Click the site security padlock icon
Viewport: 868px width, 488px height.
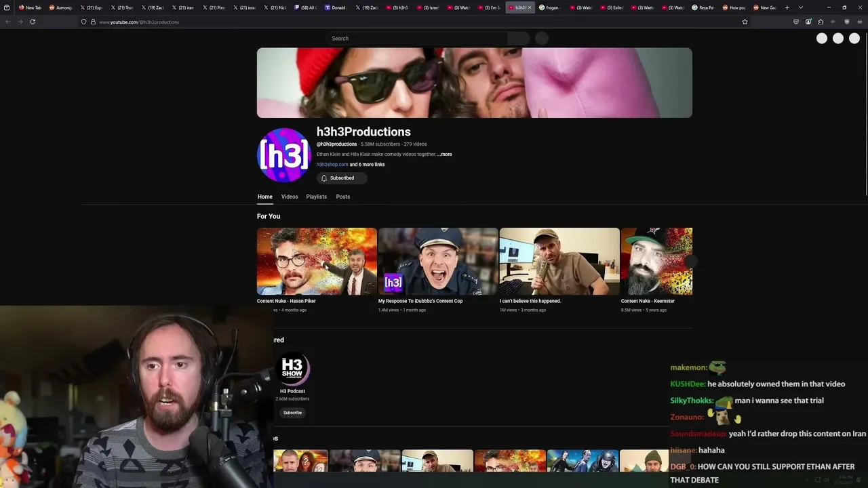coord(93,22)
